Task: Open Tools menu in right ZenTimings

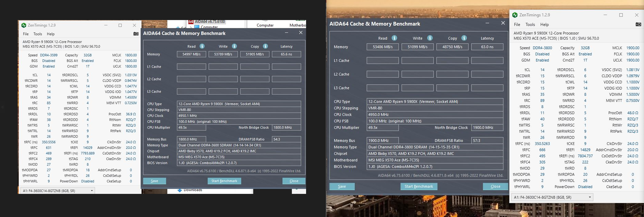Action: pyautogui.click(x=530, y=24)
